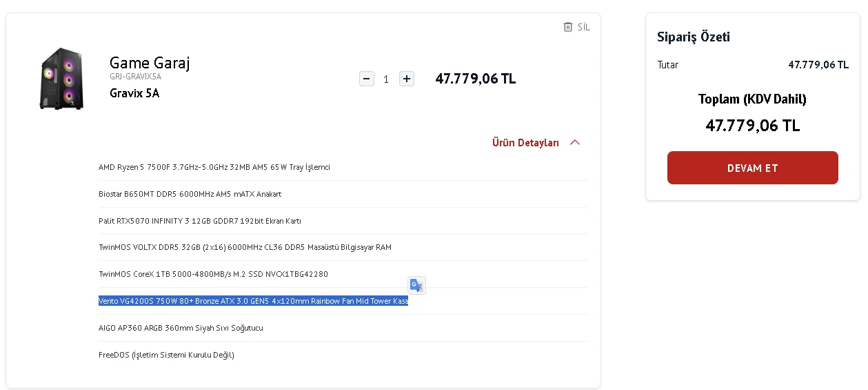The height and width of the screenshot is (390, 868).
Task: Click the trash icon next to SİL
Action: click(568, 27)
